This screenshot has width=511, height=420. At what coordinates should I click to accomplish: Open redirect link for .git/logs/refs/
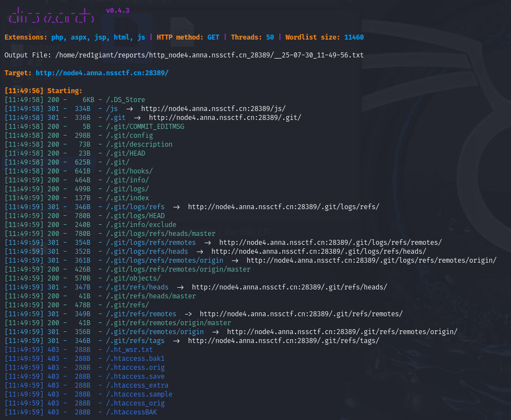(283, 206)
